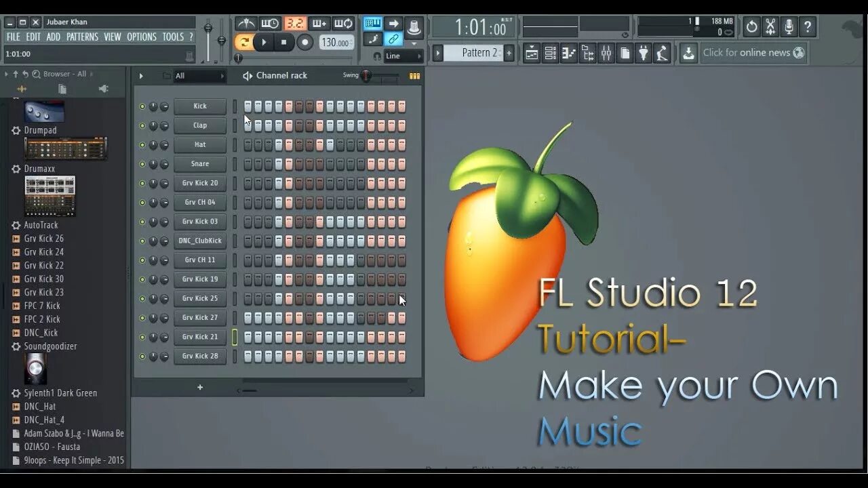Open the pattern menu arrow left of Pattern 2

pos(438,53)
